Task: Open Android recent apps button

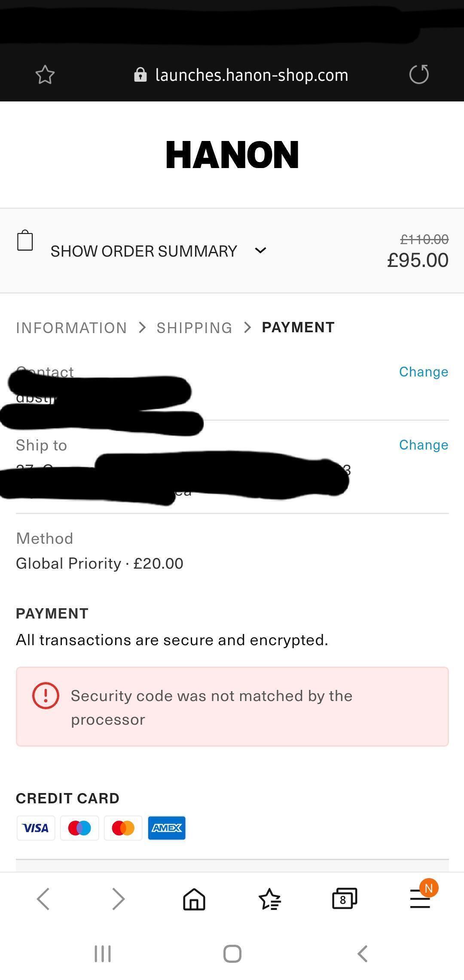Action: [103, 954]
